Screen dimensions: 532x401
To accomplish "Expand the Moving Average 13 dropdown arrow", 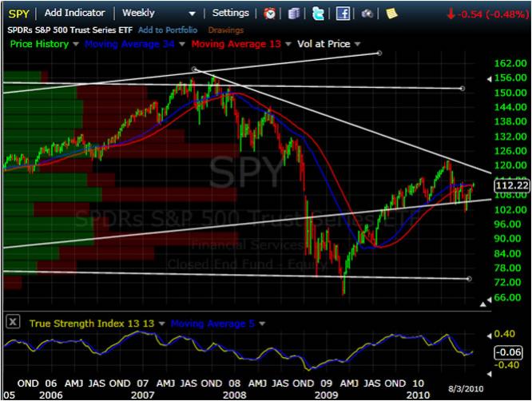I will [x=288, y=44].
